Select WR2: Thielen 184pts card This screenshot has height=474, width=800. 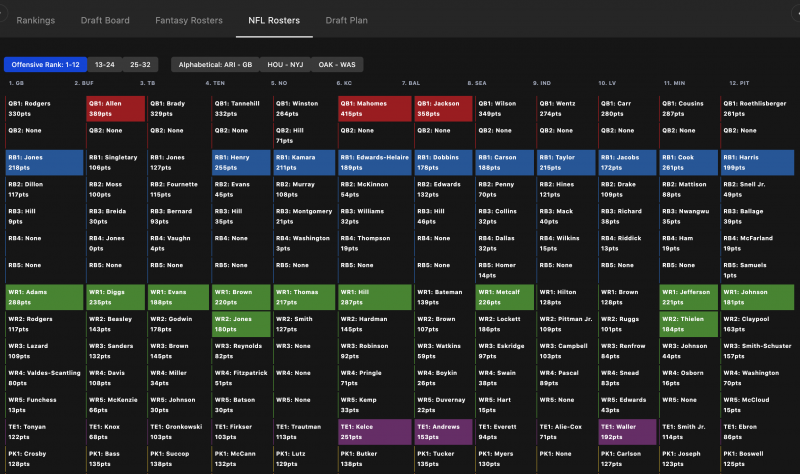click(x=689, y=325)
